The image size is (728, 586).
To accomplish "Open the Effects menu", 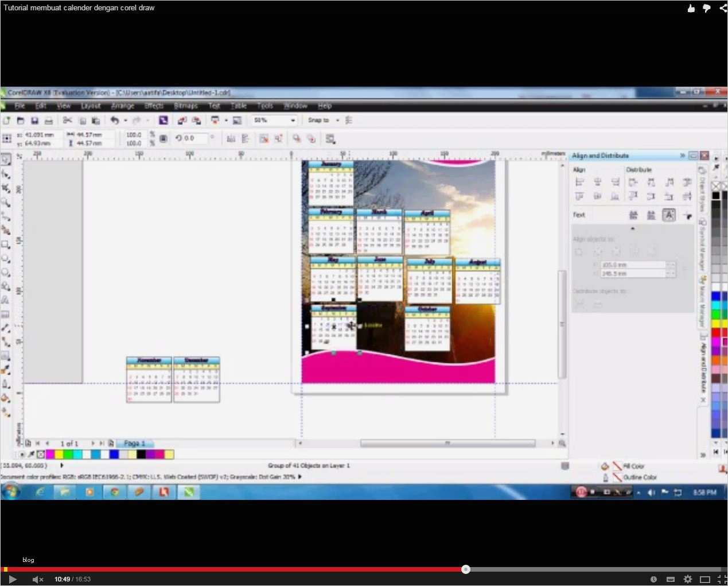I will [154, 106].
